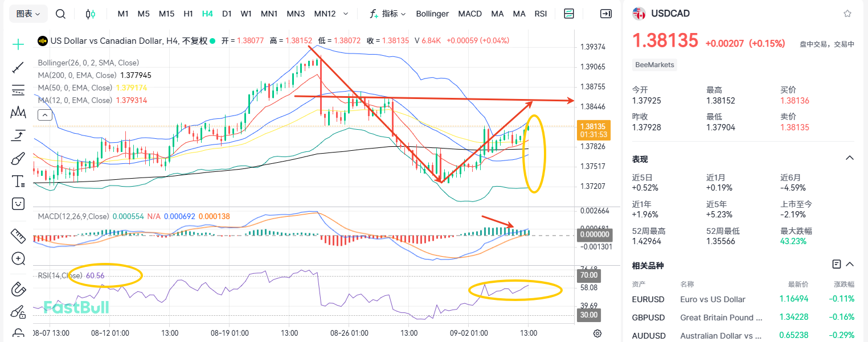Add RSI indicator shortcut
The image size is (868, 342).
(x=541, y=14)
